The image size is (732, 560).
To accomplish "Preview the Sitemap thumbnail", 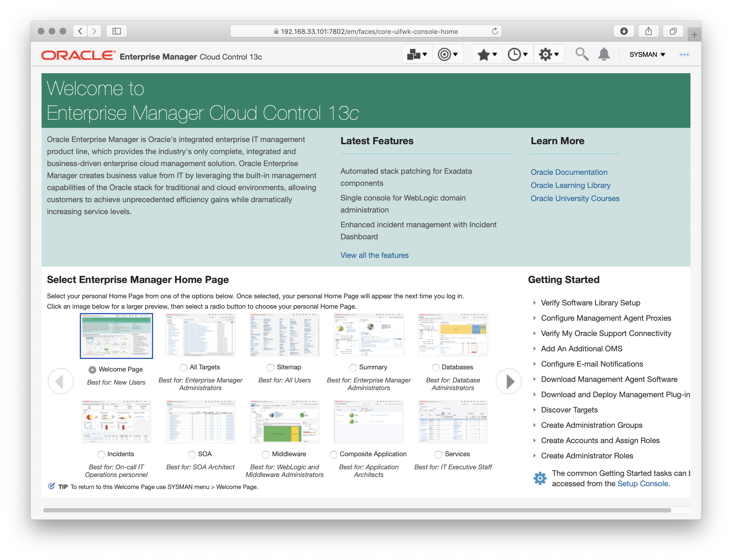I will (285, 335).
